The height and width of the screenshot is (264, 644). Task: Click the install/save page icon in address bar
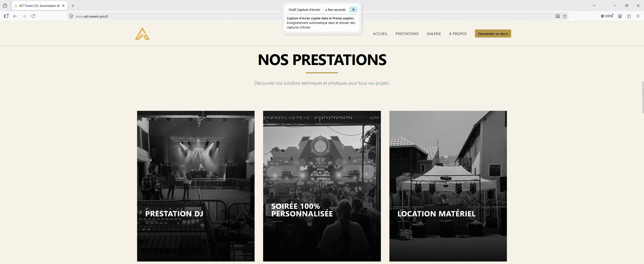point(558,16)
